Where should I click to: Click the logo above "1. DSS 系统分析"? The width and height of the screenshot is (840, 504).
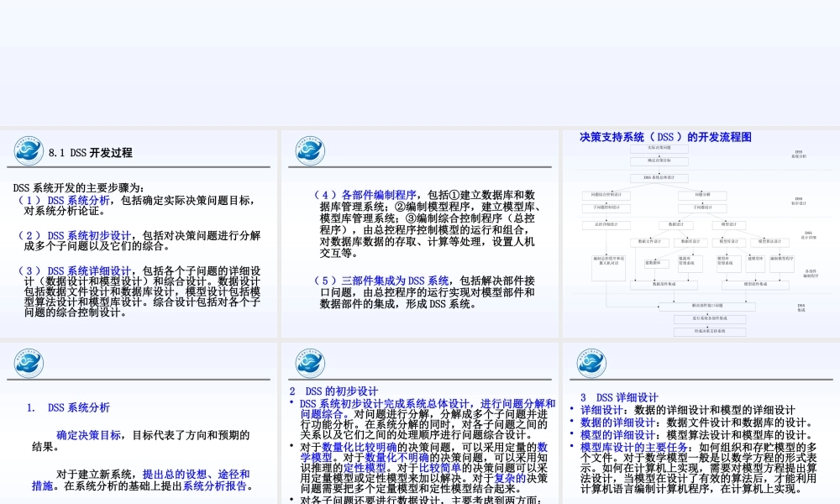click(29, 361)
